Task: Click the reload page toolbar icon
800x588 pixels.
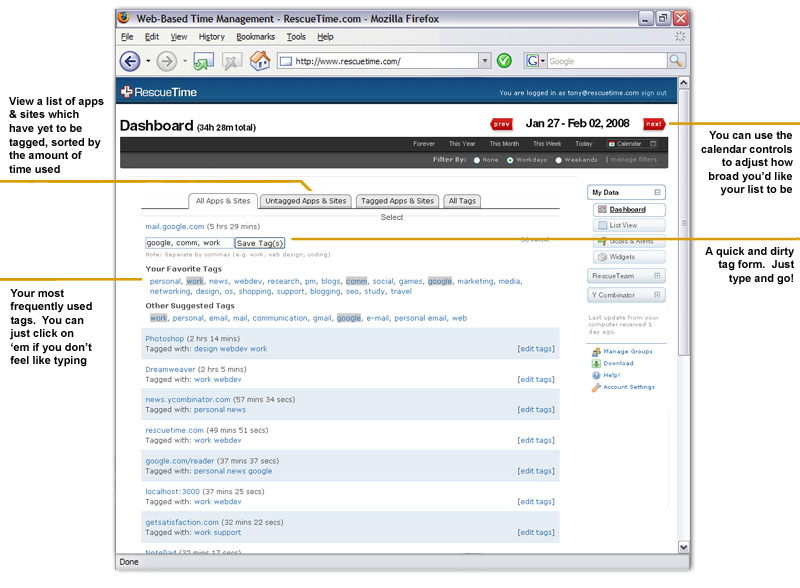Action: pos(203,62)
